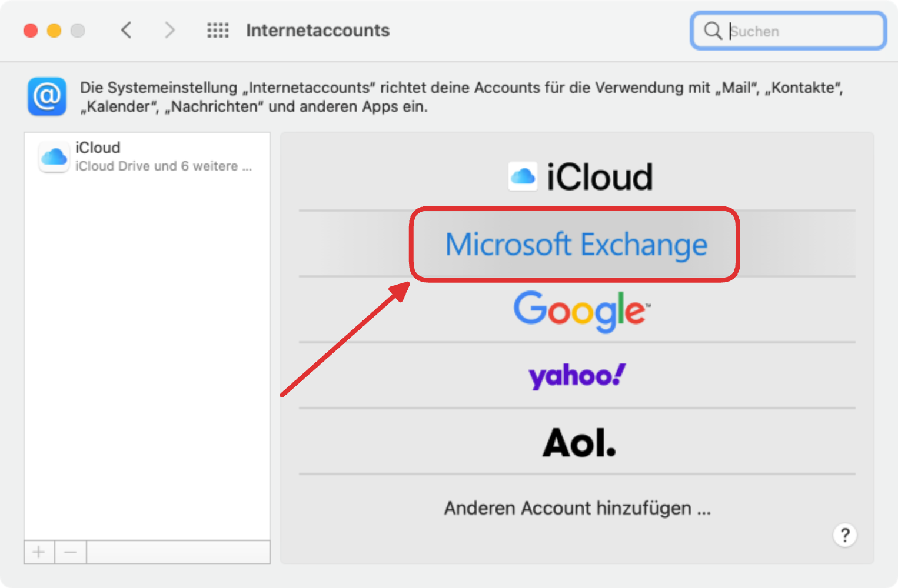Add a Microsoft Exchange account
898x588 pixels.
coord(576,244)
